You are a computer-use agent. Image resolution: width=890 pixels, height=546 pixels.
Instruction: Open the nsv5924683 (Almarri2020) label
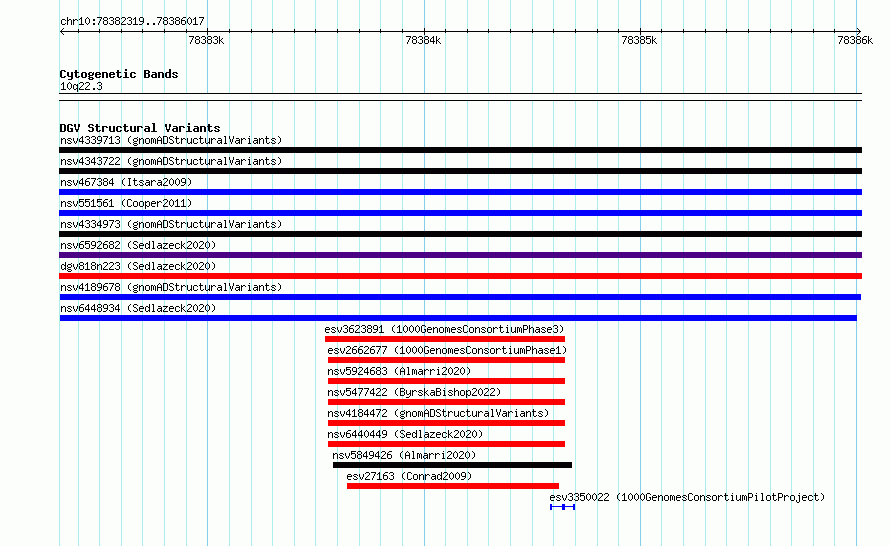point(399,371)
